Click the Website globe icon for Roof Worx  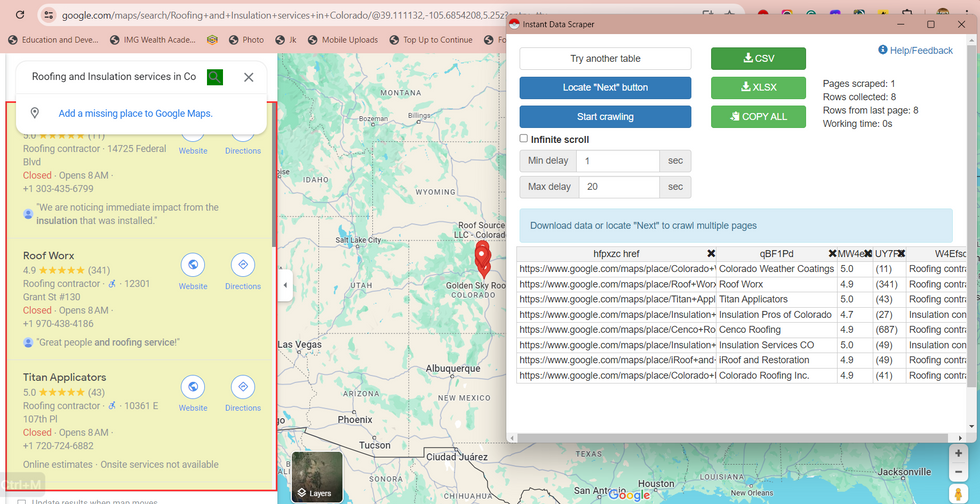pos(193,265)
